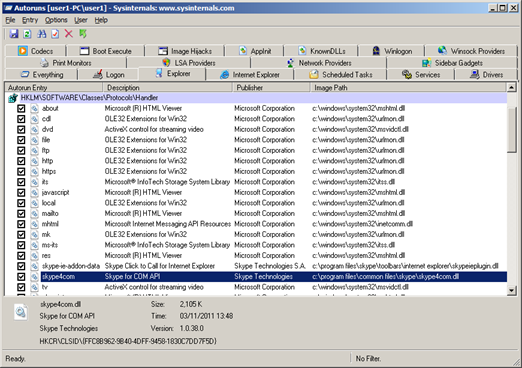
Task: Uncheck the about entry checkbox
Action: [x=21, y=108]
